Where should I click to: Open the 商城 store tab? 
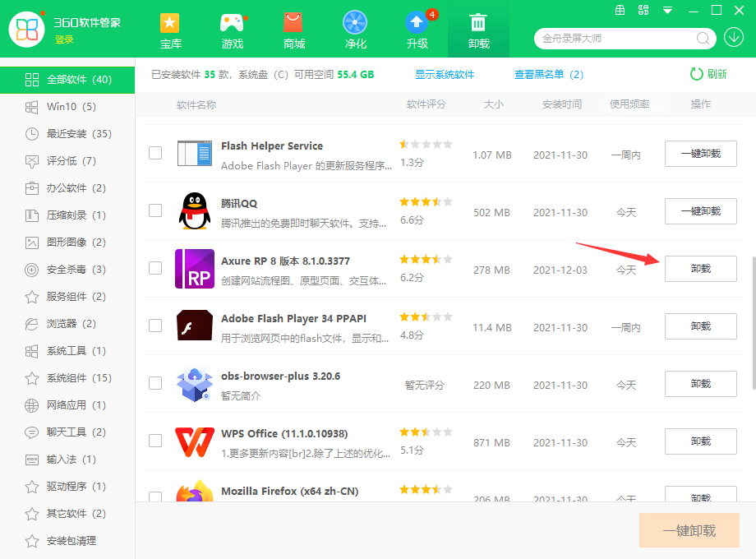coord(293,31)
